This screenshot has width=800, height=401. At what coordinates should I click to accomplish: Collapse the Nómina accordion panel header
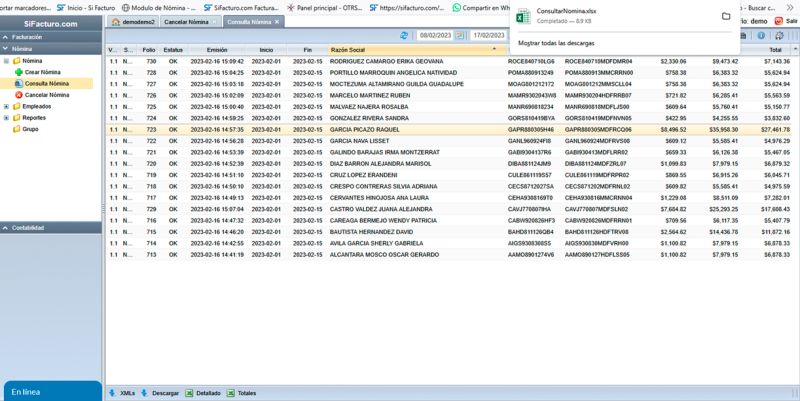click(x=51, y=49)
